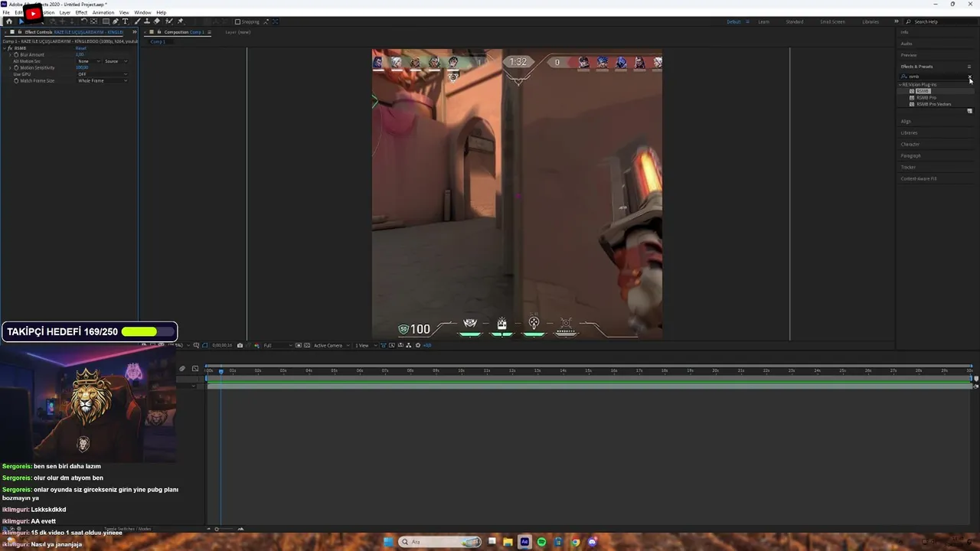Select the Type (T) tool
Screen dimensions: 980x551
coord(125,21)
